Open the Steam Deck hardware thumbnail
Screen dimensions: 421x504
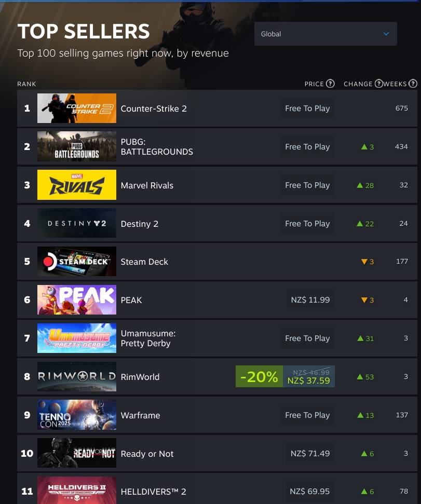point(77,261)
